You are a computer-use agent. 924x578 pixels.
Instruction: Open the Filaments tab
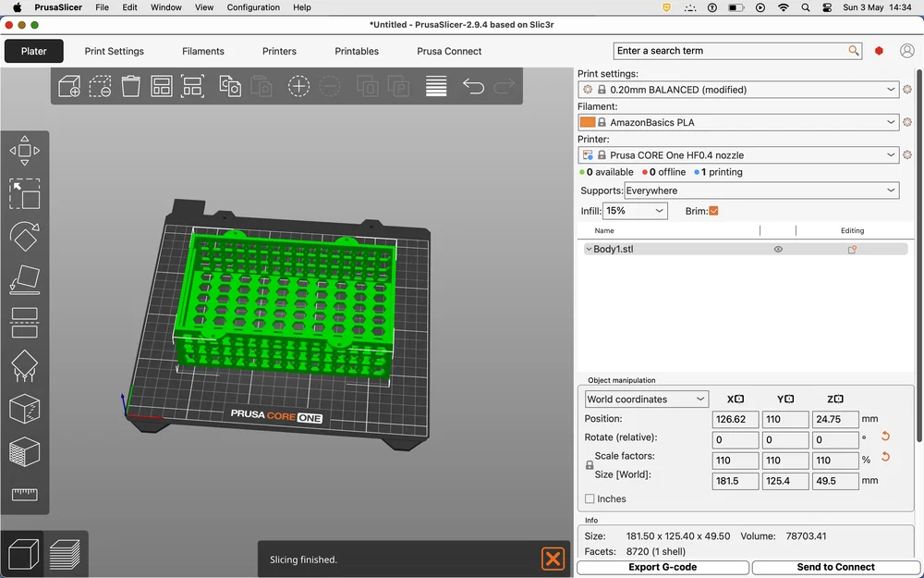(203, 51)
